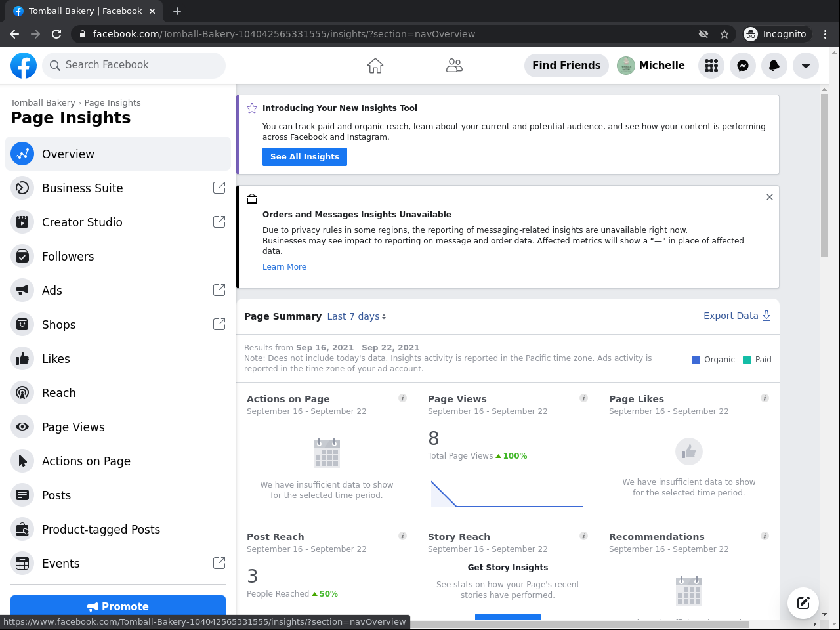
Task: Open the Chrome three-dot menu
Action: point(826,34)
